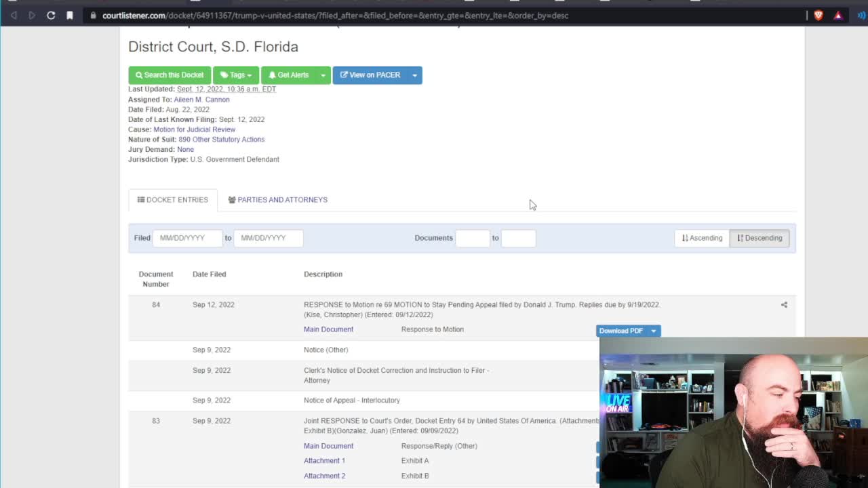This screenshot has height=488, width=868.
Task: Open Main Document for entry 84
Action: (x=328, y=329)
